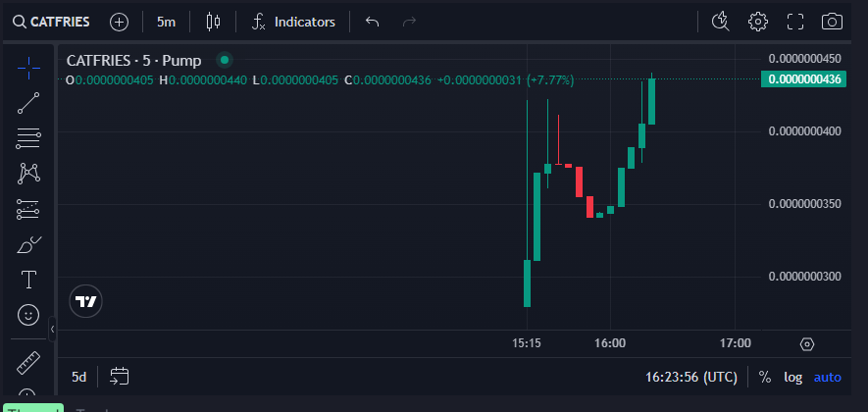This screenshot has height=412, width=868.
Task: Select the forecasting and measurement tool
Action: [28, 209]
